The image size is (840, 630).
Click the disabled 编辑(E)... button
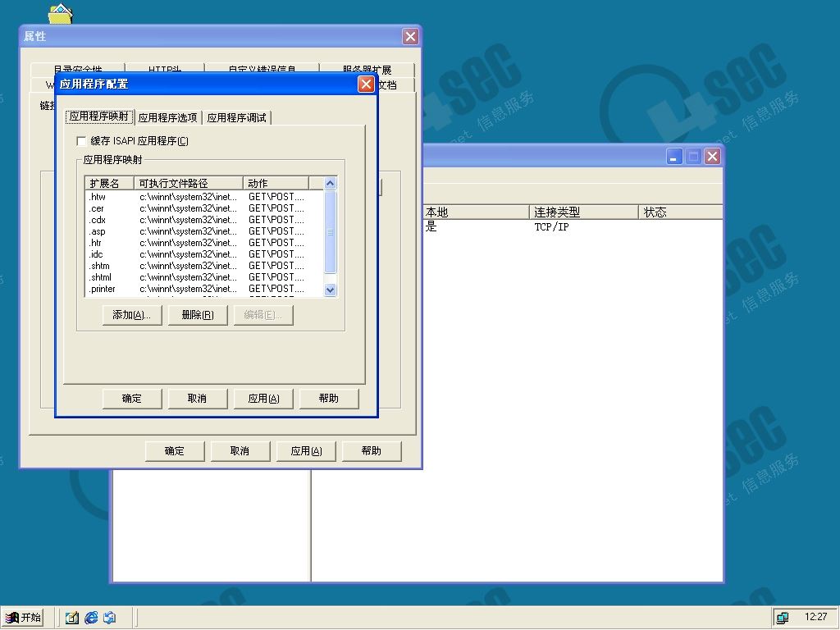(263, 315)
